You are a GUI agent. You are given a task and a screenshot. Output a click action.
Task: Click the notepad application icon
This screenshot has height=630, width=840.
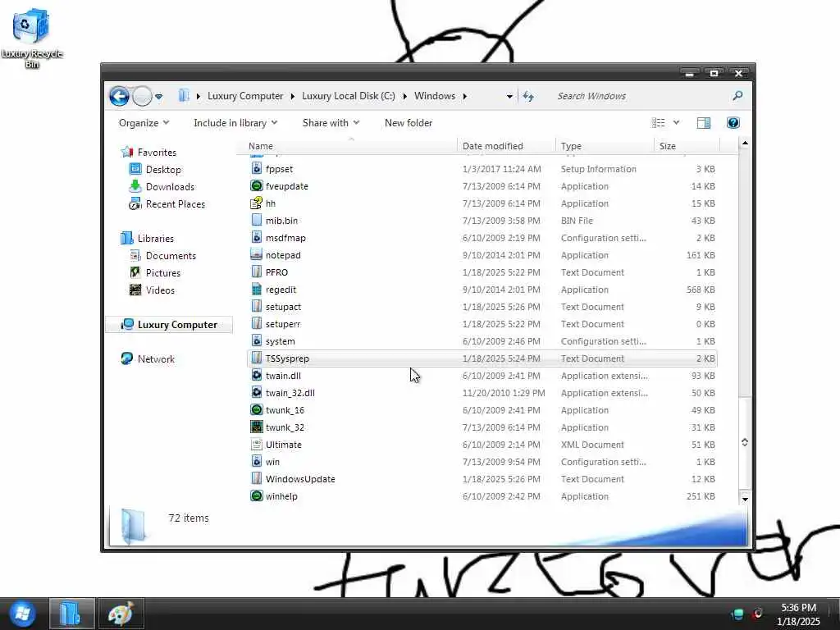257,255
